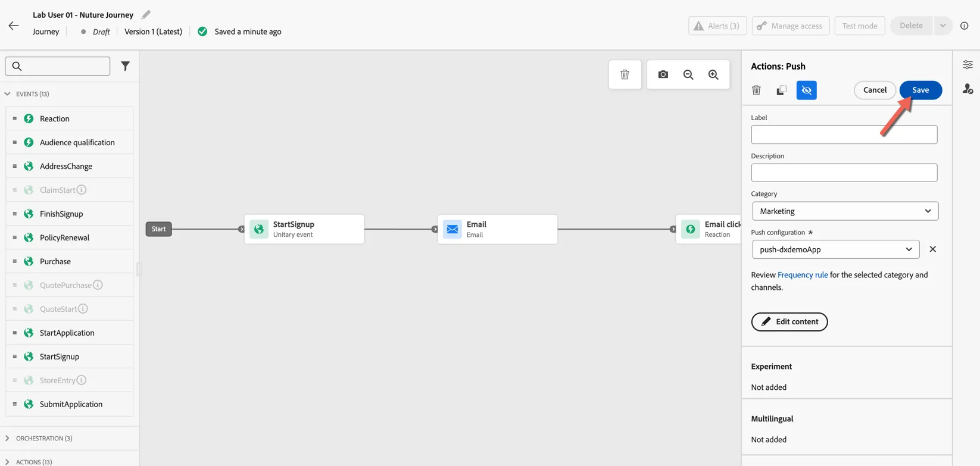
Task: Select the SubmitApplication event
Action: [70, 404]
